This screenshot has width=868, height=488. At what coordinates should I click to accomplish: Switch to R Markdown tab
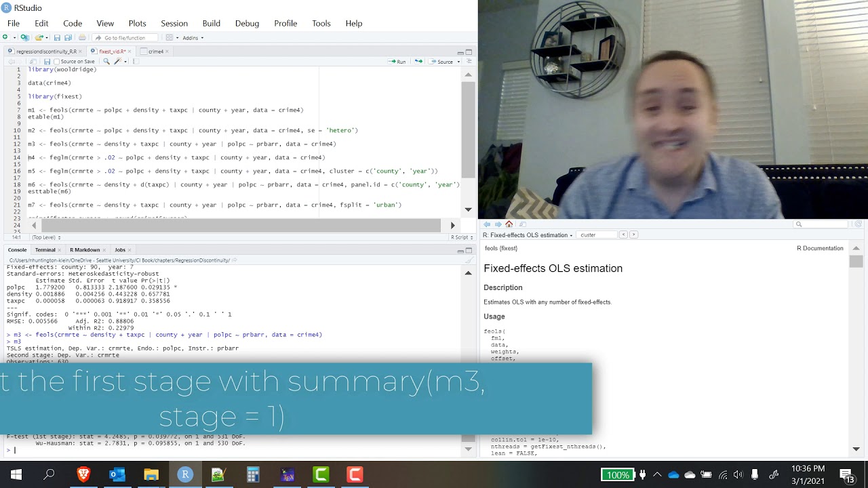coord(85,250)
